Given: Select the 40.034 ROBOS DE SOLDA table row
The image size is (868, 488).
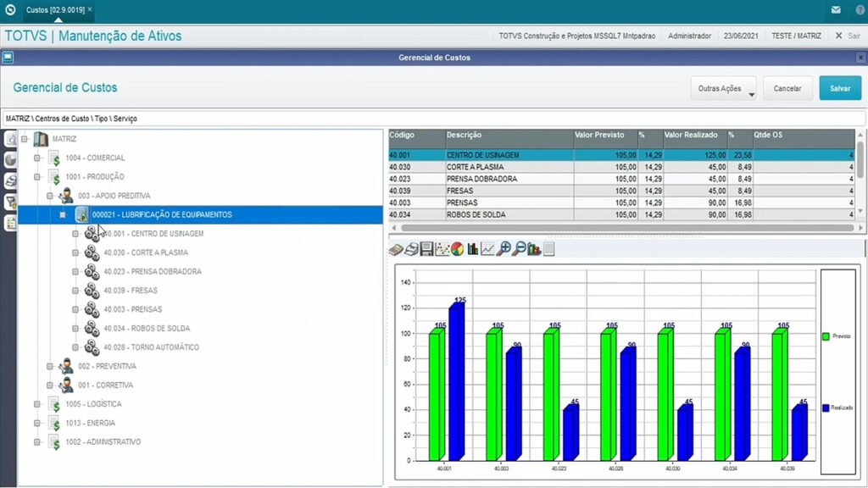Looking at the screenshot, I should point(621,214).
